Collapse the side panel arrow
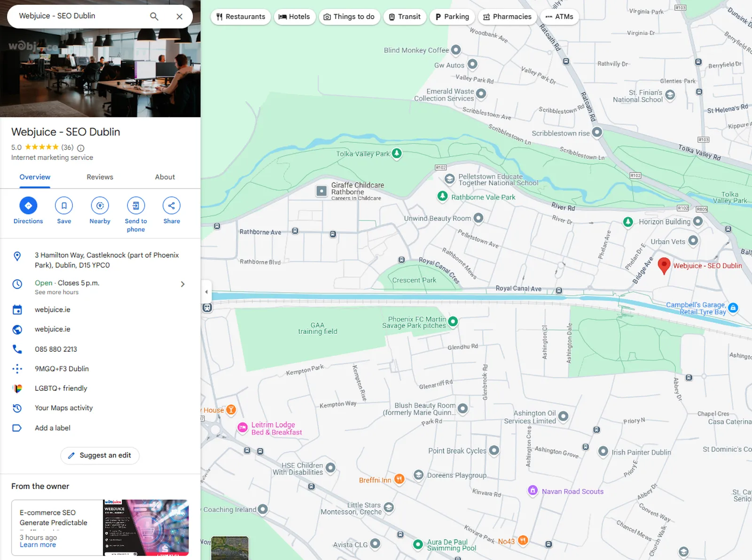752x560 pixels. coord(206,292)
